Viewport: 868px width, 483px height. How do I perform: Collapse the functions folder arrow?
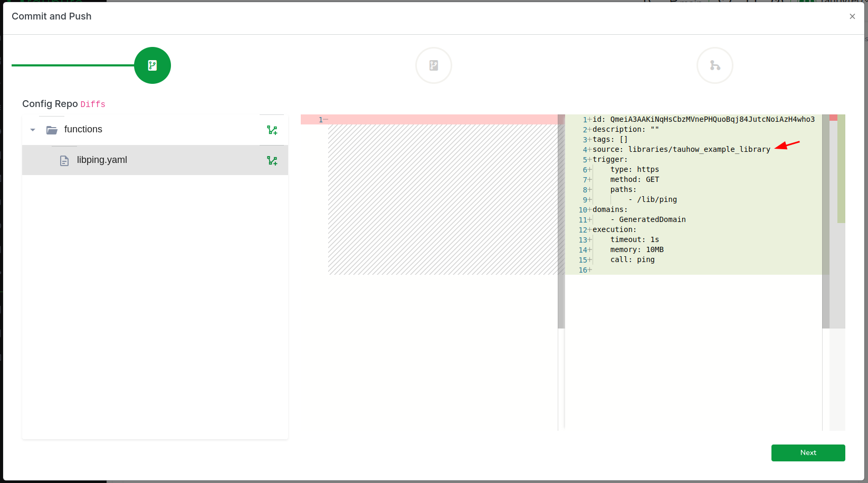click(x=33, y=130)
